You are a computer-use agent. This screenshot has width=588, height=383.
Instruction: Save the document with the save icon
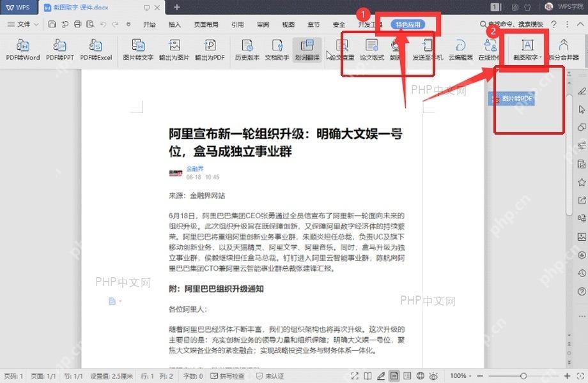point(52,24)
